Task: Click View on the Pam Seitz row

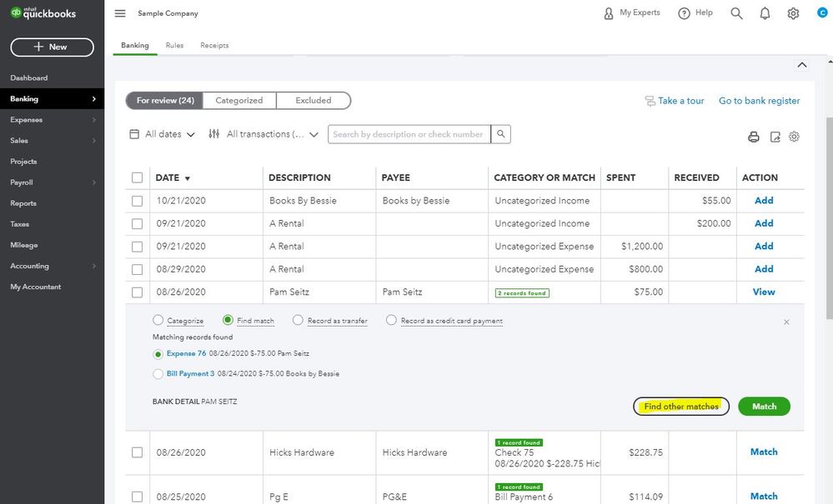Action: 764,292
